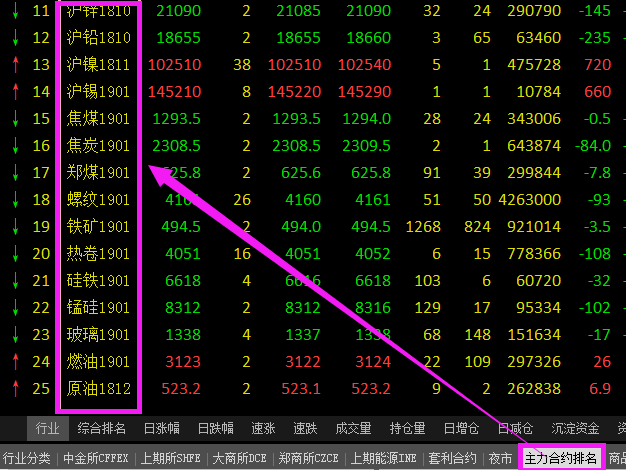Screen dimensions: 626x470
Task: Click open interest value 475728
Action: [534, 64]
